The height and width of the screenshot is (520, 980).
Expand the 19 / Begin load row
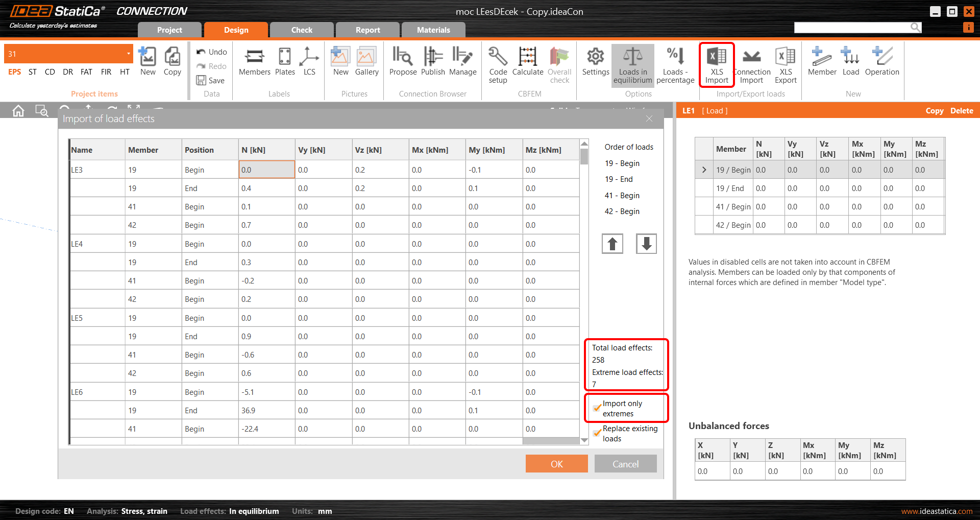(703, 170)
